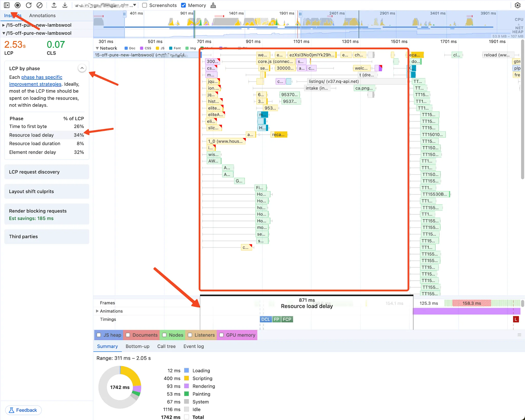Screen dimensions: 525x420
Task: Select the 158.3 ms frame
Action: 472,303
